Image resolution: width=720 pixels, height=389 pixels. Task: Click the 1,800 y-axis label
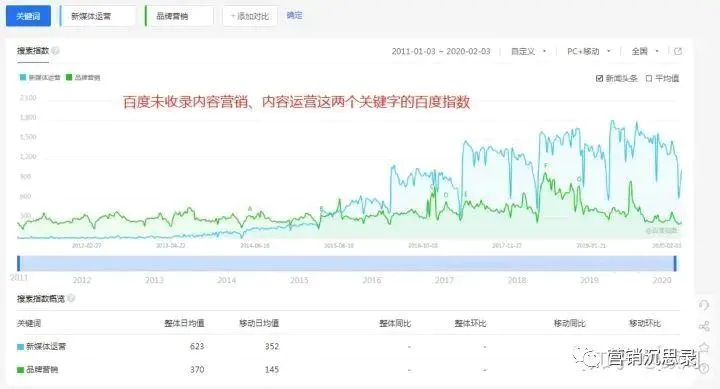(28, 118)
